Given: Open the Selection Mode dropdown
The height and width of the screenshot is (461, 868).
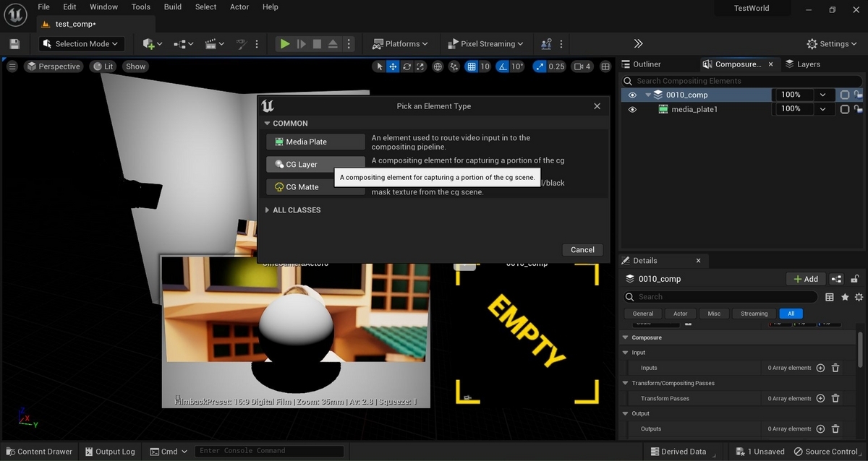Looking at the screenshot, I should (82, 44).
